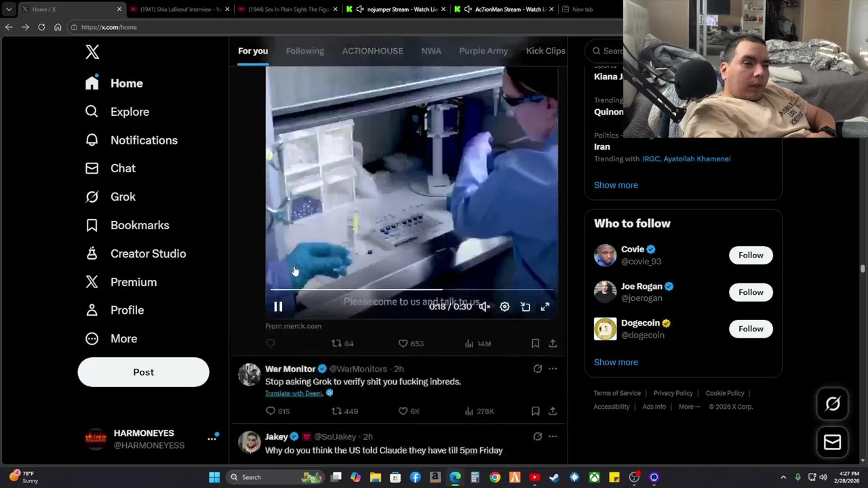The image size is (868, 488).
Task: Open picture-in-picture for the video
Action: [525, 307]
